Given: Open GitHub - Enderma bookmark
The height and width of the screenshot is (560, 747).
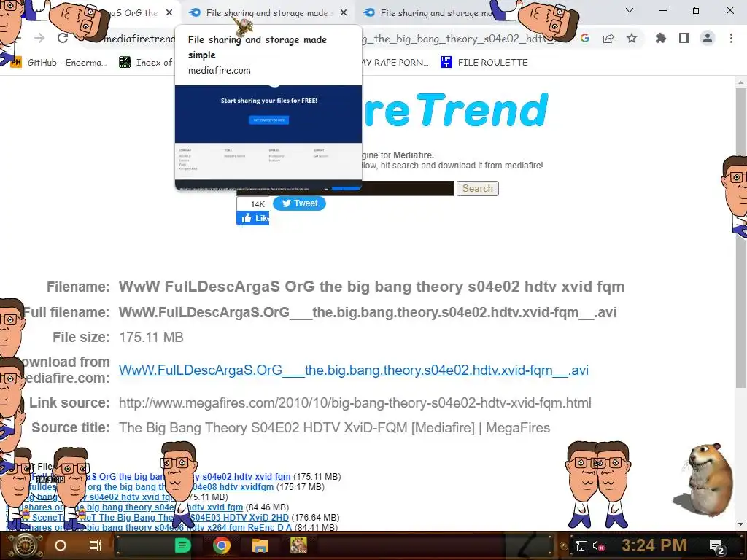Looking at the screenshot, I should click(59, 63).
